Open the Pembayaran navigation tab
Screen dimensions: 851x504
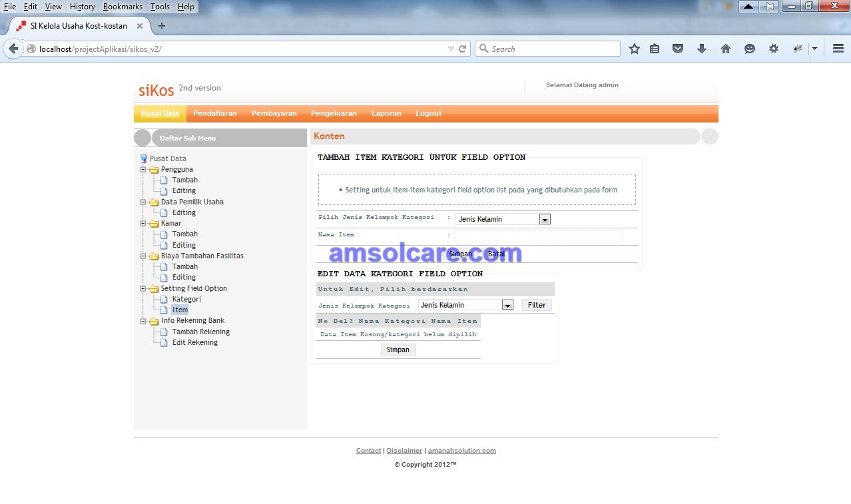[x=274, y=113]
